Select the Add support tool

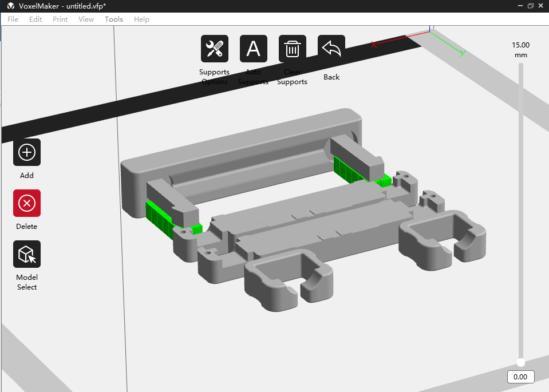[x=27, y=152]
